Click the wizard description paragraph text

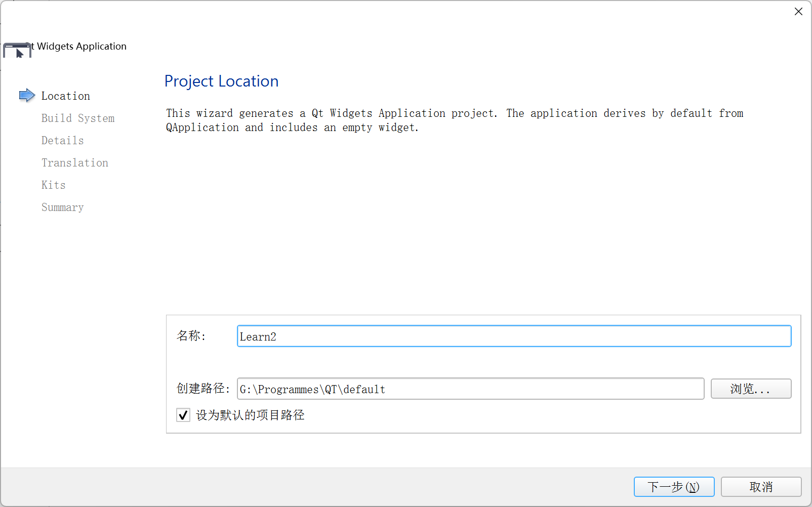[x=455, y=120]
